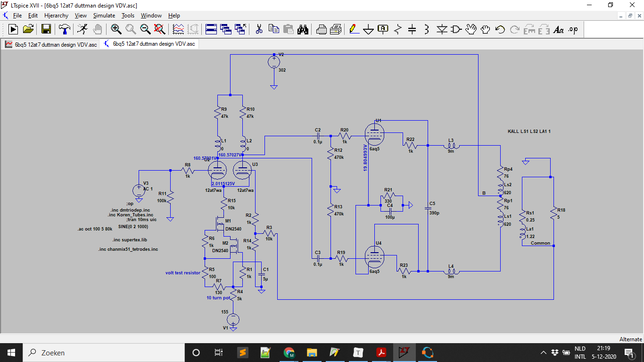Open the File menu

(17, 16)
